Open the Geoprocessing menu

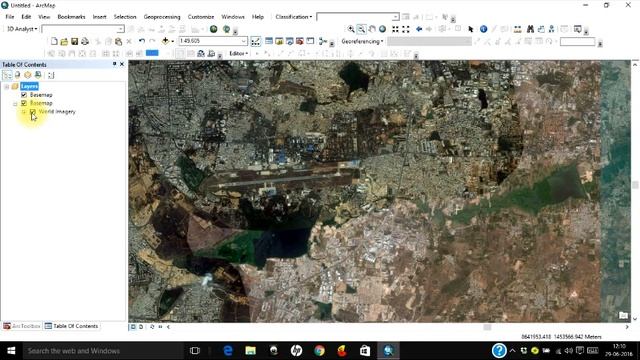click(x=162, y=17)
